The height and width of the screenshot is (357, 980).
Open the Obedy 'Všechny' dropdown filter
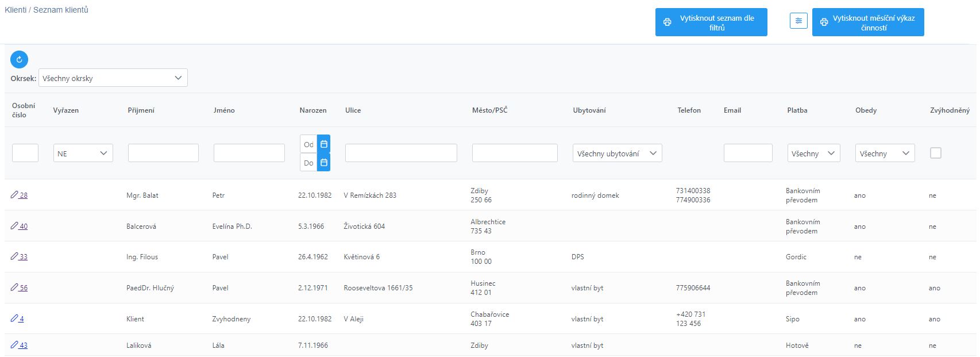tap(885, 153)
